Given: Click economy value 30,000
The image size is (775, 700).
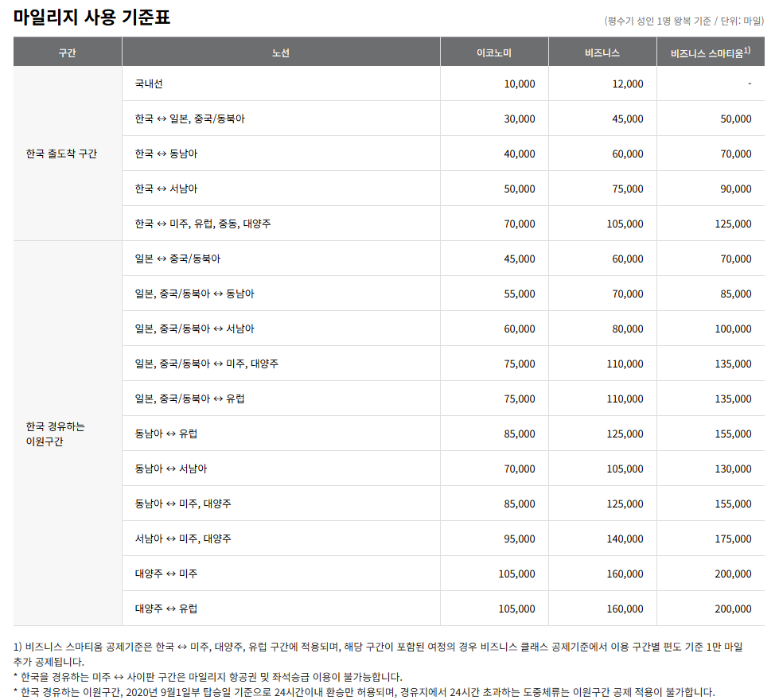Looking at the screenshot, I should tap(520, 119).
